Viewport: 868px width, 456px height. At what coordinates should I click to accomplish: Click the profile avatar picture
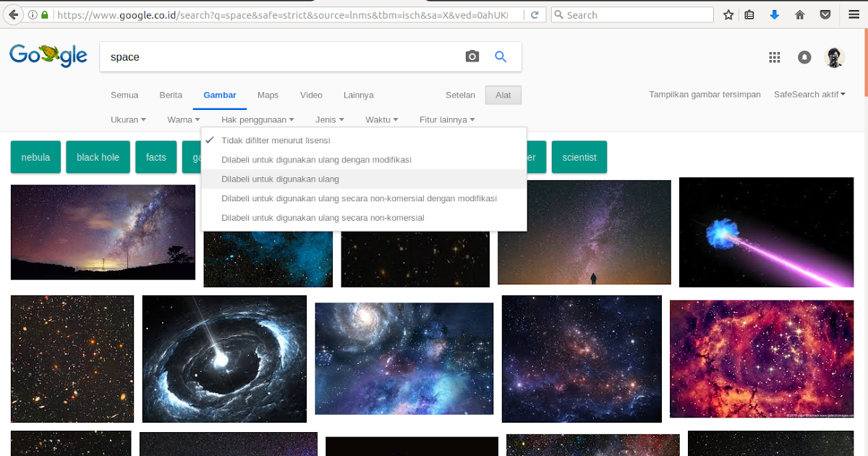(834, 57)
